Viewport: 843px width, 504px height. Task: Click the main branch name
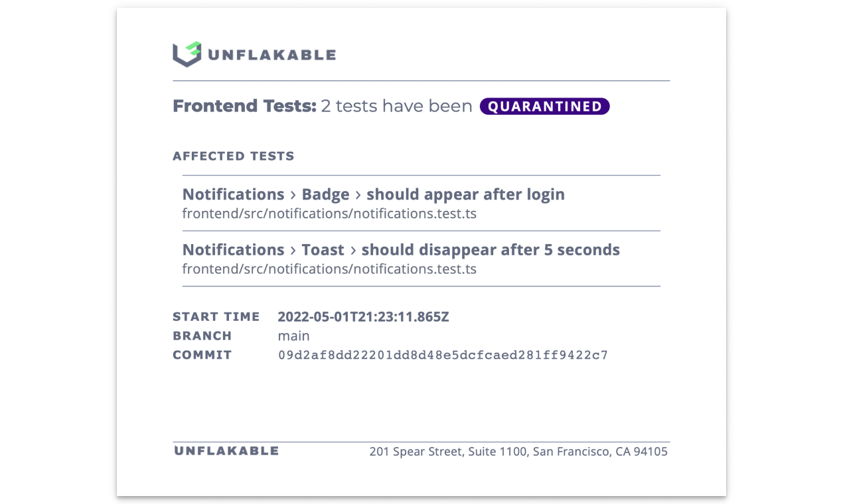click(293, 336)
